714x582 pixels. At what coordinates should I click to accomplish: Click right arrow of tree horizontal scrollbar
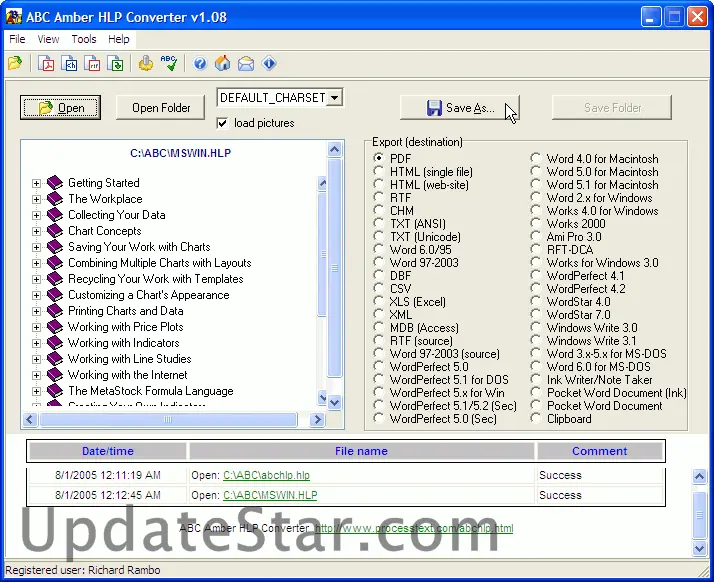tap(317, 419)
